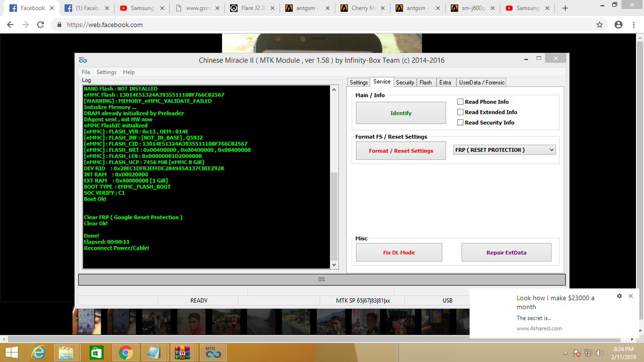
Task: Switch to the Cherry Mobile browser tab
Action: [363, 8]
